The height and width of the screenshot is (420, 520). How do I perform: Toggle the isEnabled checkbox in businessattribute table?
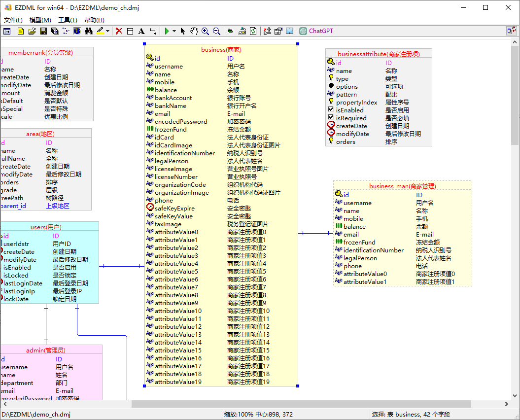[x=331, y=109]
